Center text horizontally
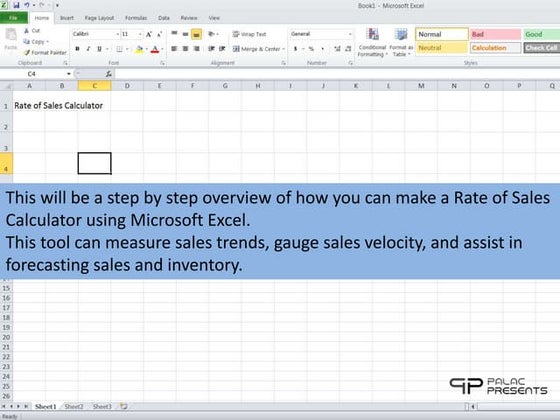This screenshot has width=560, height=420. pos(185,49)
